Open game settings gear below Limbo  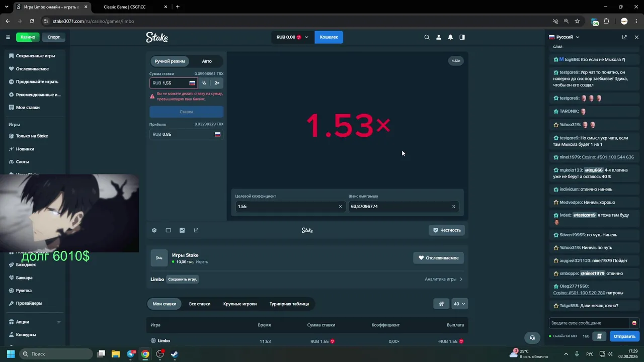pos(154,230)
